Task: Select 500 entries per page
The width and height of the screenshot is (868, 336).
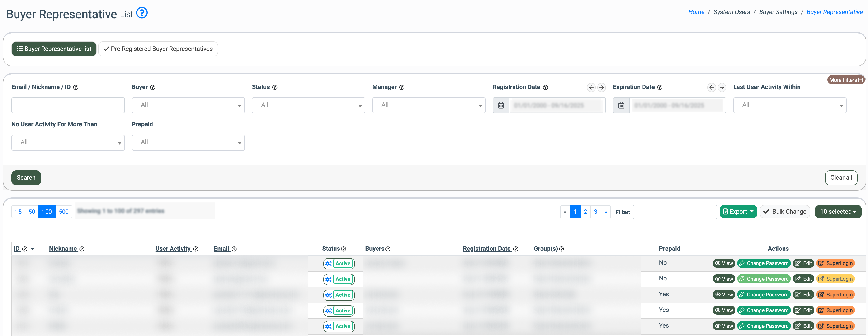Action: [63, 212]
